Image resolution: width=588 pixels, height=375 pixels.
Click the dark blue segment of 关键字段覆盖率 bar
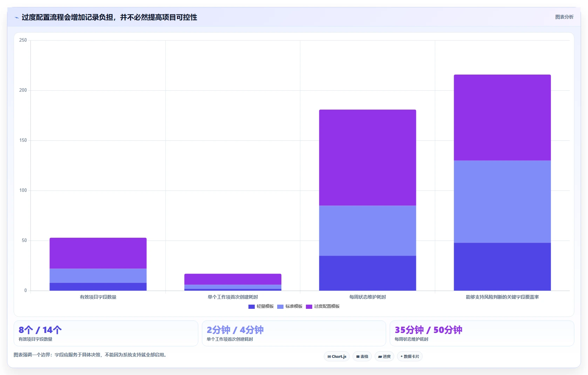pos(502,266)
